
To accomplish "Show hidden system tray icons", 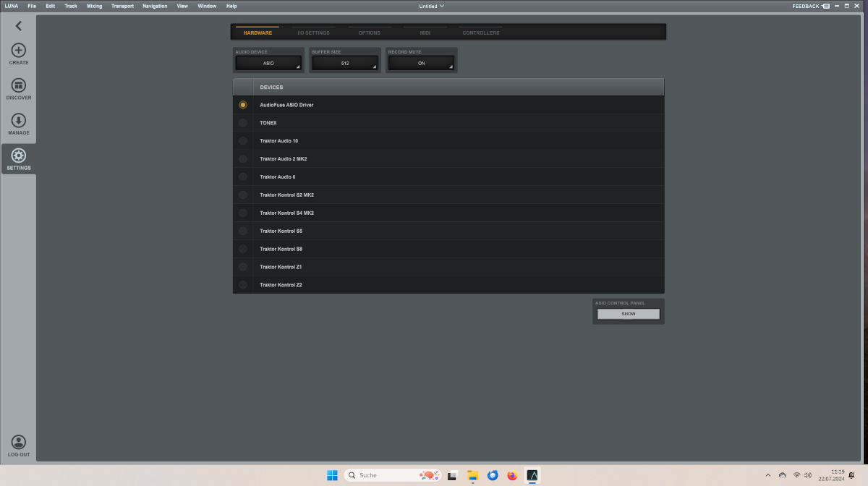I will pos(767,475).
